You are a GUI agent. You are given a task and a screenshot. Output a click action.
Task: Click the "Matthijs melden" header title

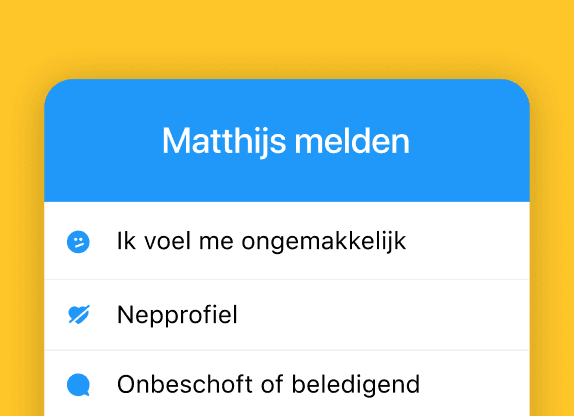point(286,142)
